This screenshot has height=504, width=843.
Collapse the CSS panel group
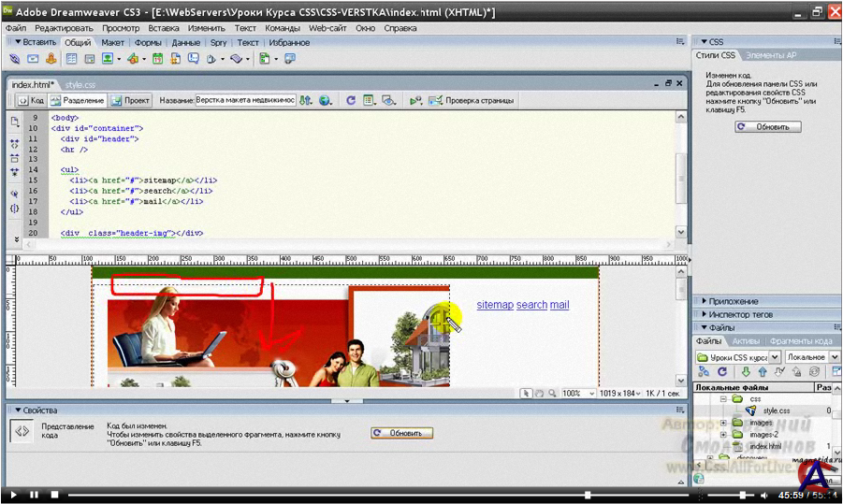[704, 42]
